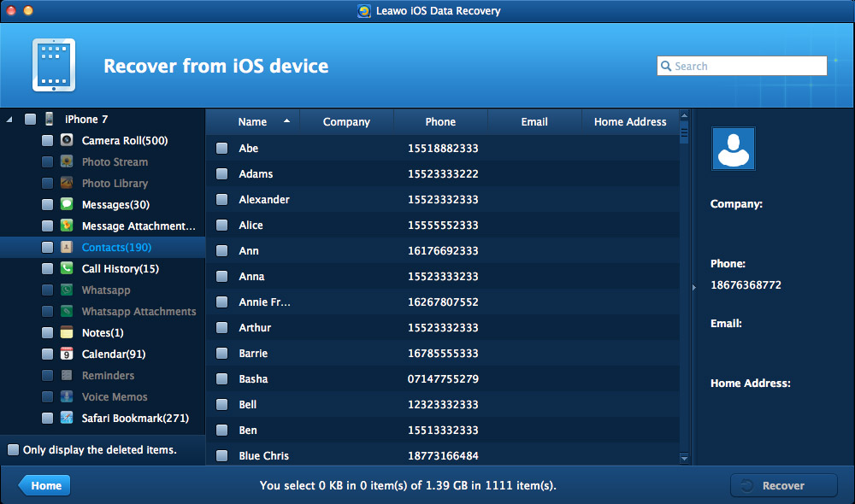Click the contact avatar picture

pos(733,149)
